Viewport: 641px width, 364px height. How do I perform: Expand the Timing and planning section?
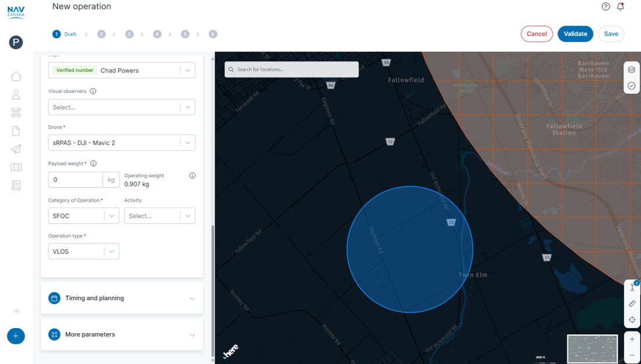point(122,298)
